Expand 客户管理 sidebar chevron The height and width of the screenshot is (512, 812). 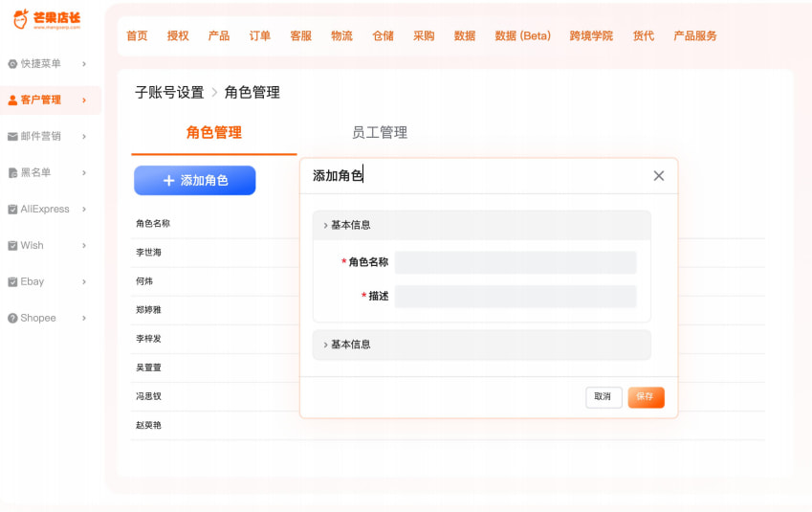tap(84, 100)
